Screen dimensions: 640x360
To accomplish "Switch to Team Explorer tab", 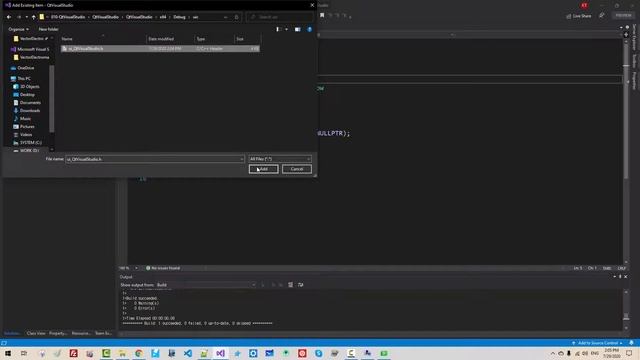I will tap(103, 333).
